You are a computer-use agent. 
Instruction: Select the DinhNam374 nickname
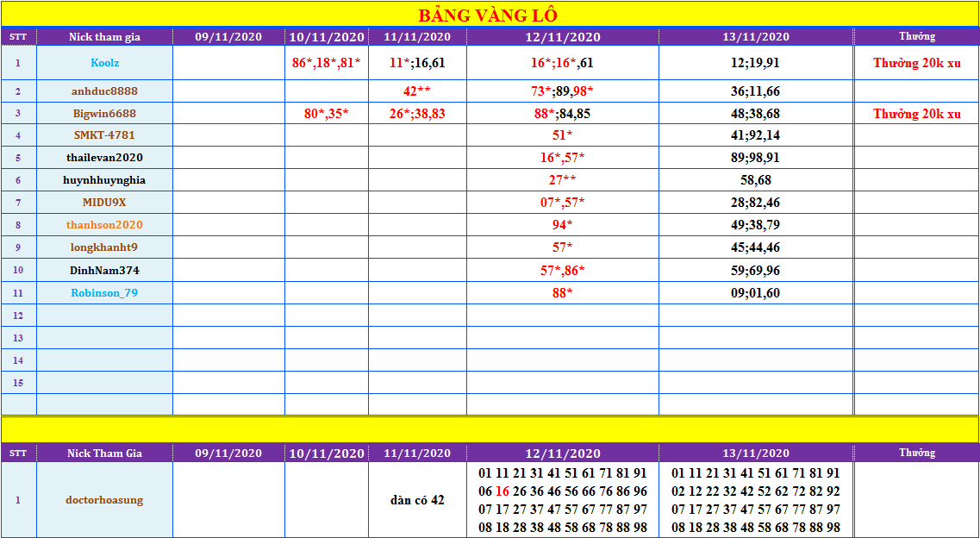pos(104,270)
